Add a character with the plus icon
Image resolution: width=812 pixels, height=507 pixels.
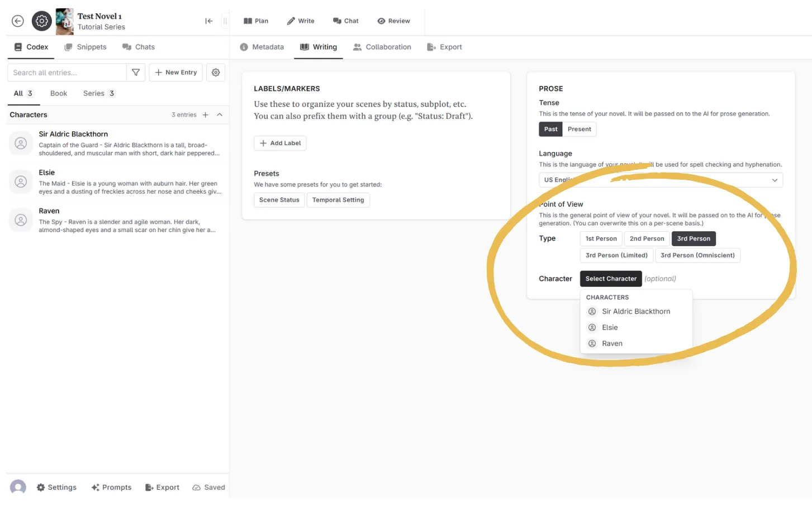coord(206,115)
